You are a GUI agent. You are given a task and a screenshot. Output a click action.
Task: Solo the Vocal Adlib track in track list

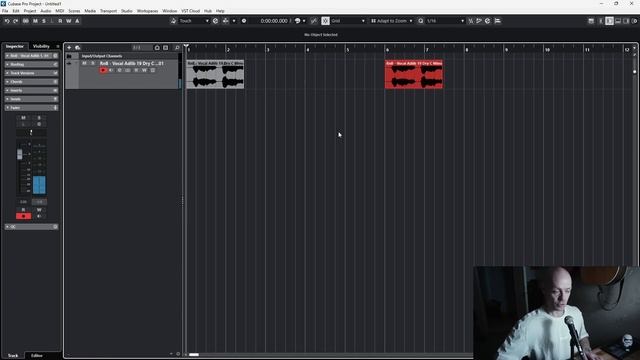93,63
